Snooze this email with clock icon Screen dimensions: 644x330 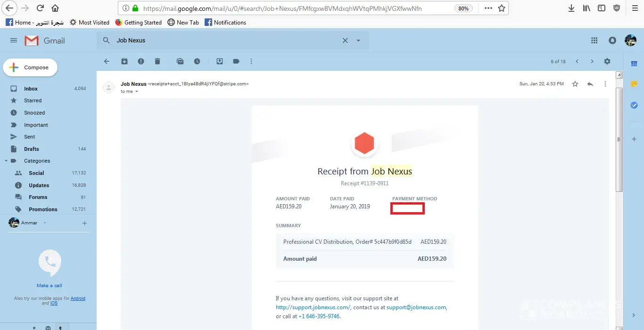point(197,61)
